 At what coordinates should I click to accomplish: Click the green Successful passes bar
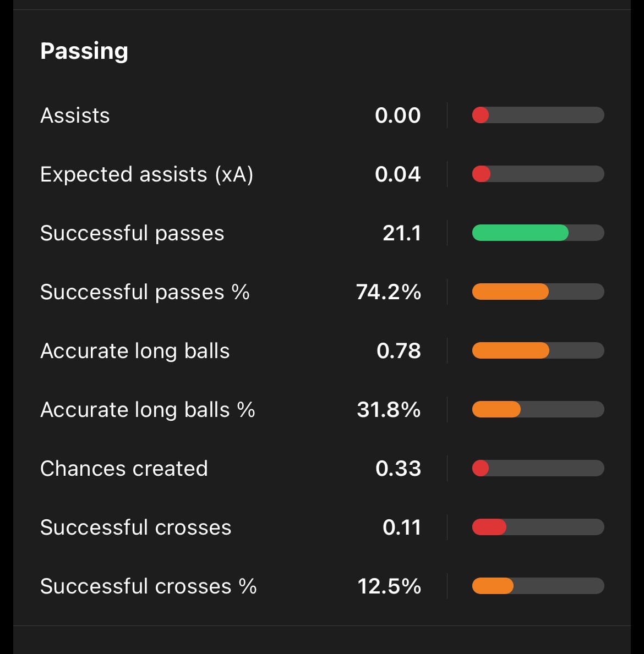(520, 233)
